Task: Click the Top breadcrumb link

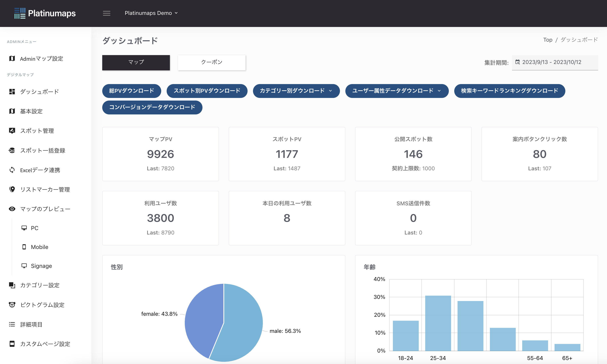Action: click(x=548, y=40)
